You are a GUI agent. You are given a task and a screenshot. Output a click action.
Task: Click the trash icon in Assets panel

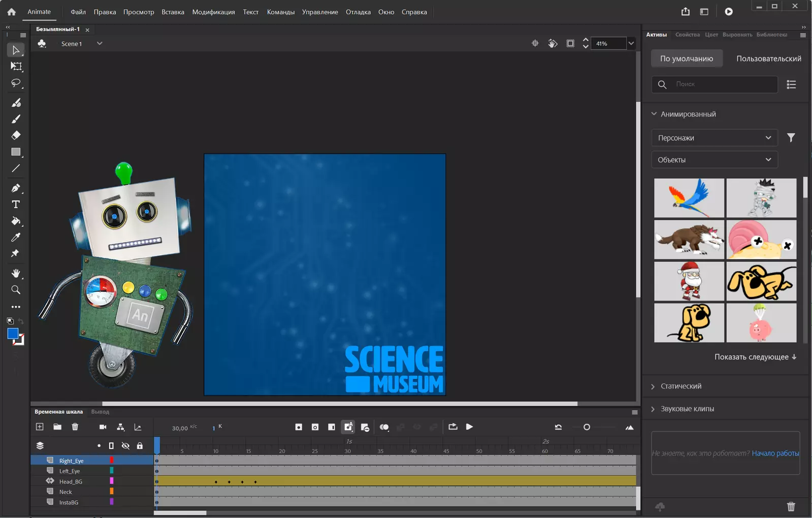791,506
